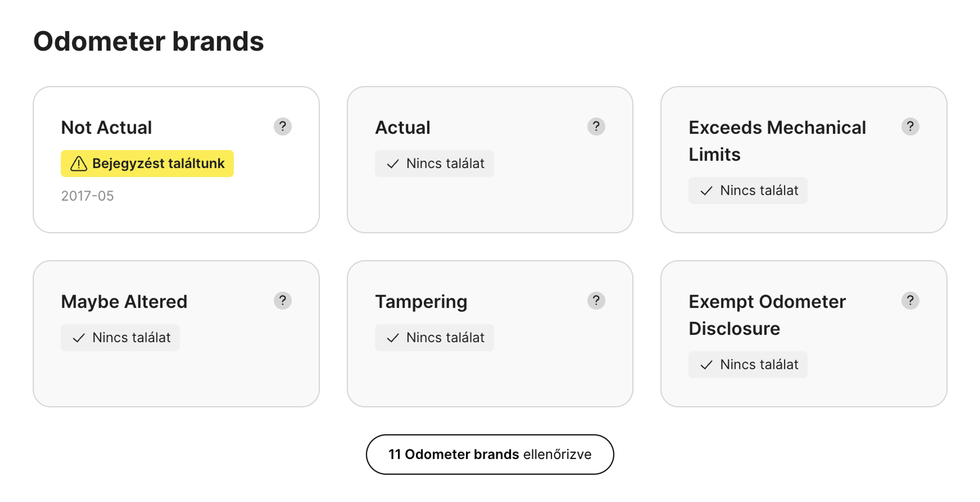Click Nincs találat badge under Maybe Altered
Image resolution: width=980 pixels, height=502 pixels.
click(x=120, y=337)
